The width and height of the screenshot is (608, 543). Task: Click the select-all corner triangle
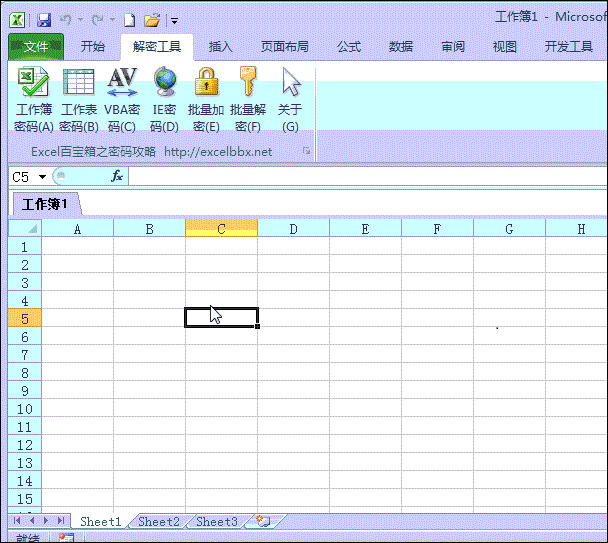(x=25, y=228)
